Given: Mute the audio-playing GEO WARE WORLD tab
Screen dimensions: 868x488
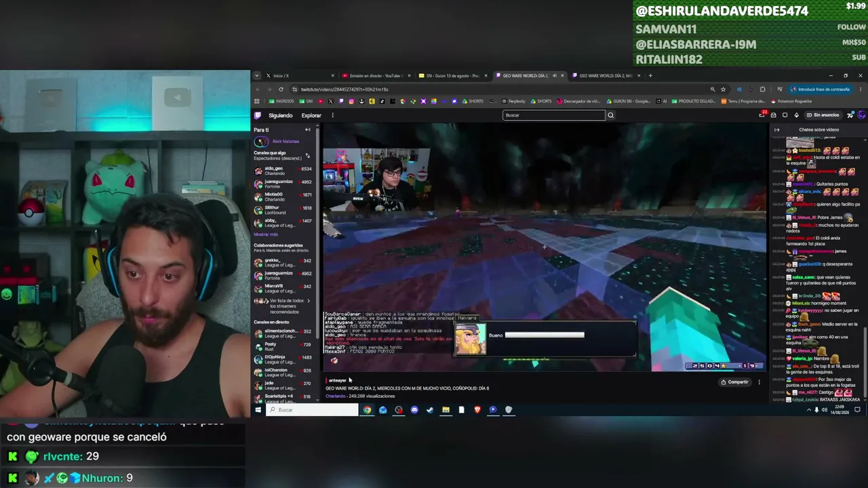Looking at the screenshot, I should 555,75.
